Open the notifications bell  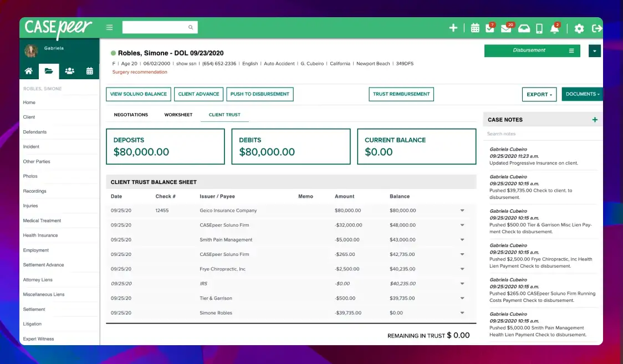coord(554,27)
